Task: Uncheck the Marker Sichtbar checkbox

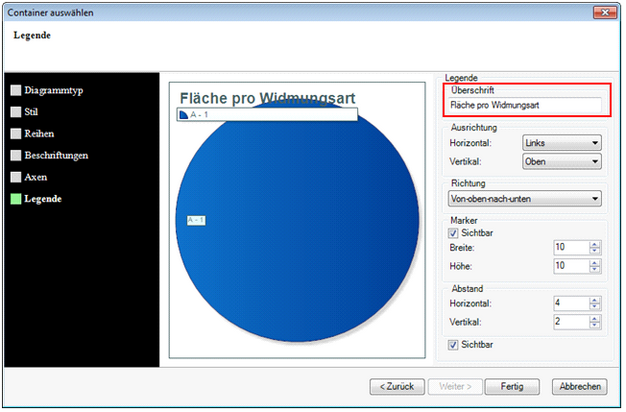Action: coord(454,232)
